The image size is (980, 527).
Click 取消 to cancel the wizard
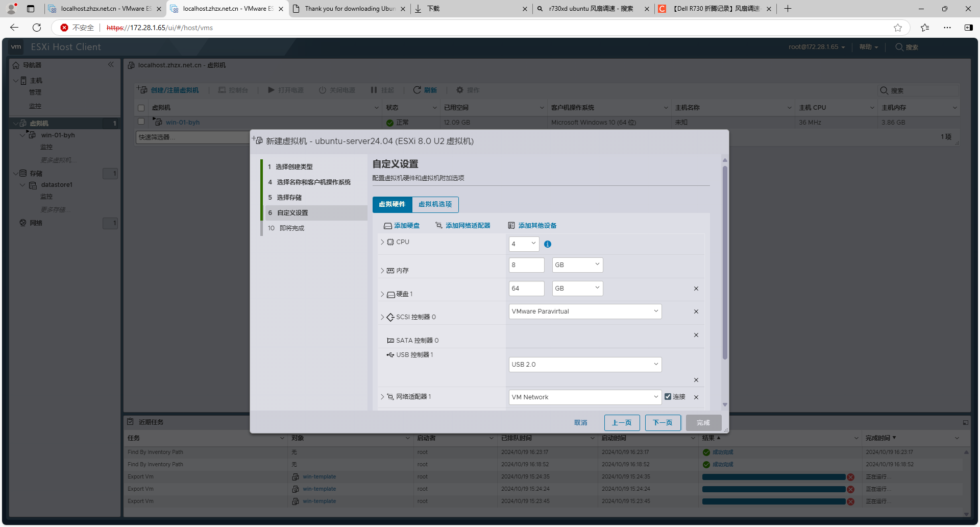[x=580, y=423]
